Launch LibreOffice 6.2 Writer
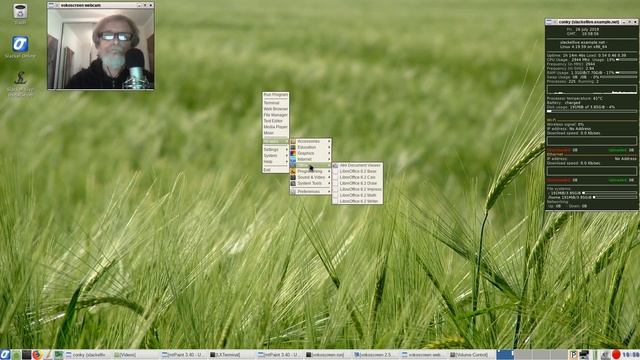The height and width of the screenshot is (360, 640). (x=357, y=201)
